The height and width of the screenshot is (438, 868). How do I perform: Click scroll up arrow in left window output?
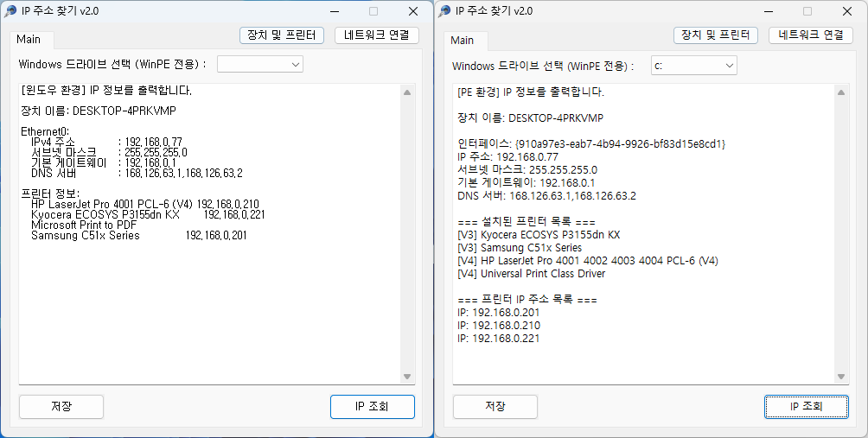[x=407, y=92]
